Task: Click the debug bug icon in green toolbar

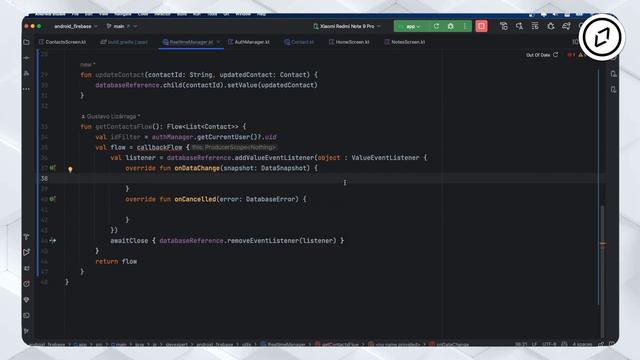Action: pos(451,26)
